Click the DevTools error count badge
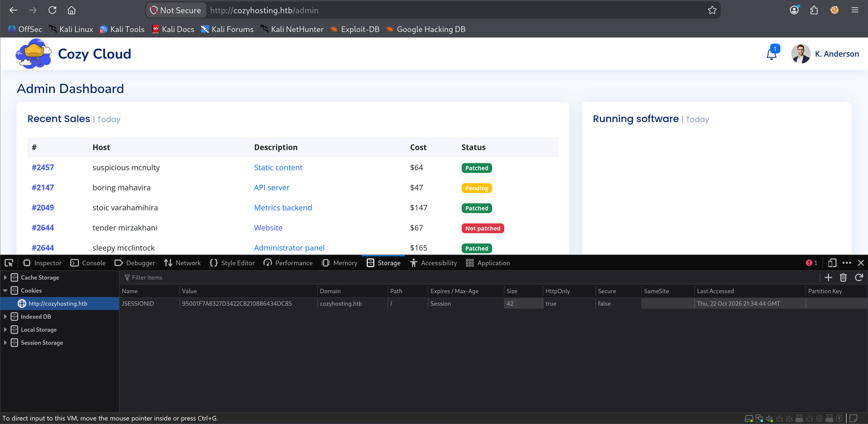The width and height of the screenshot is (868, 424). (x=812, y=263)
